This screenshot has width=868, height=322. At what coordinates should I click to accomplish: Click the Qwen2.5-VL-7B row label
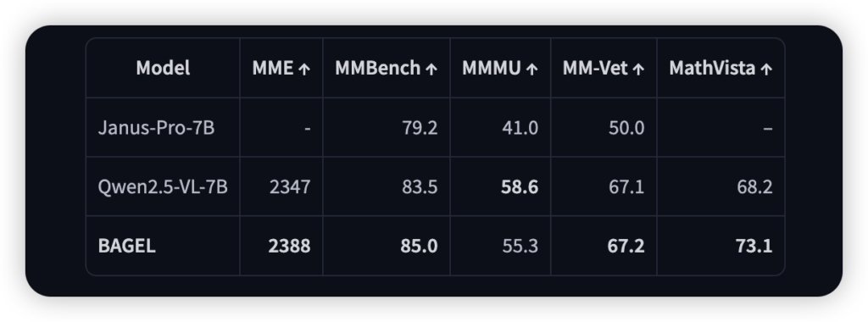pos(163,187)
